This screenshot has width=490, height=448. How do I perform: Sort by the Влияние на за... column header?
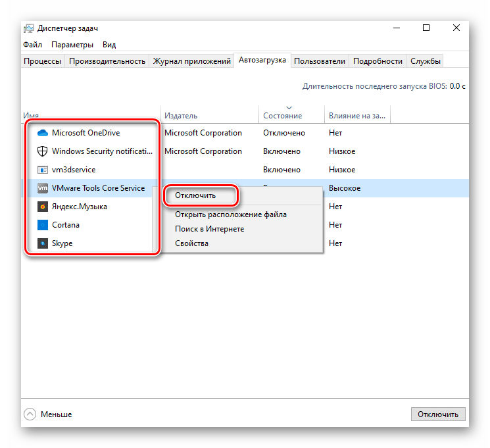coord(357,116)
